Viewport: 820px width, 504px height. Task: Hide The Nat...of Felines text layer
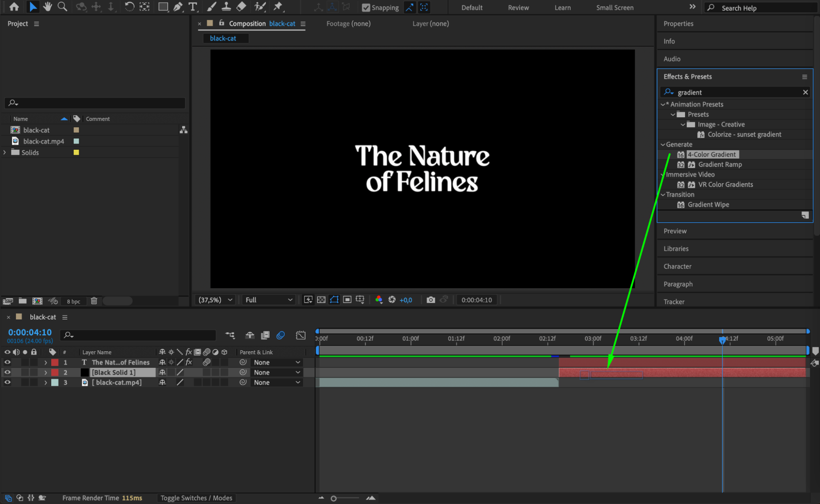(7, 363)
